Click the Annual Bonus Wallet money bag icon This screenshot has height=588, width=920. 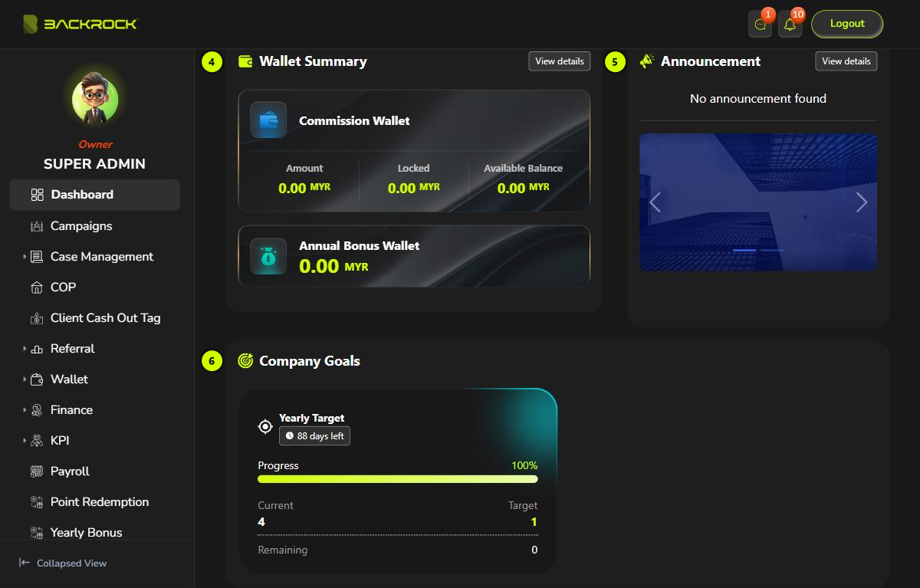[268, 256]
